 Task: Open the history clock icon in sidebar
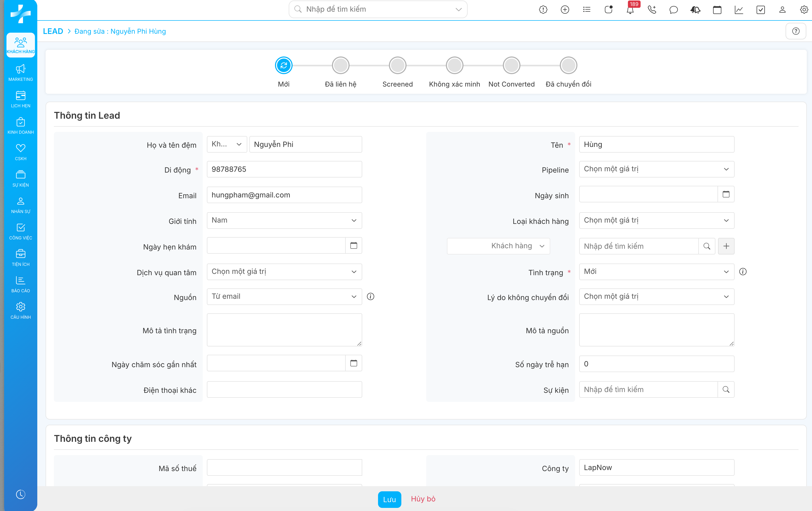pos(20,494)
